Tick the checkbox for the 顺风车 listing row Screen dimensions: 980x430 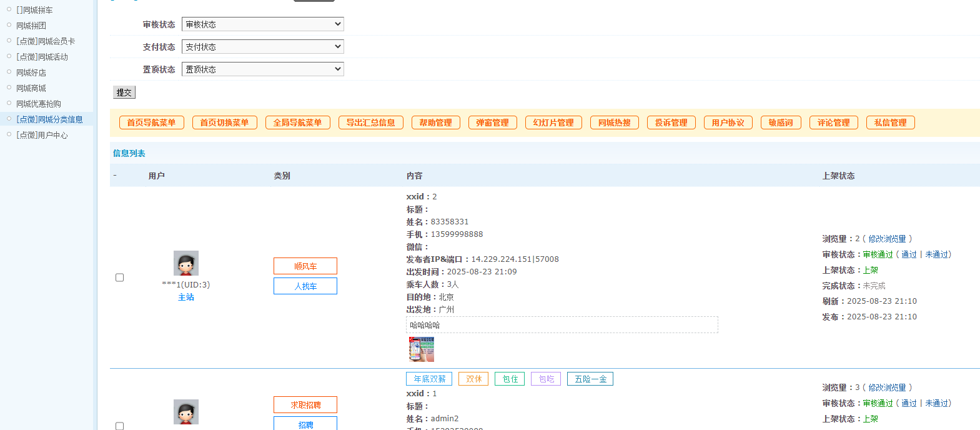click(119, 277)
